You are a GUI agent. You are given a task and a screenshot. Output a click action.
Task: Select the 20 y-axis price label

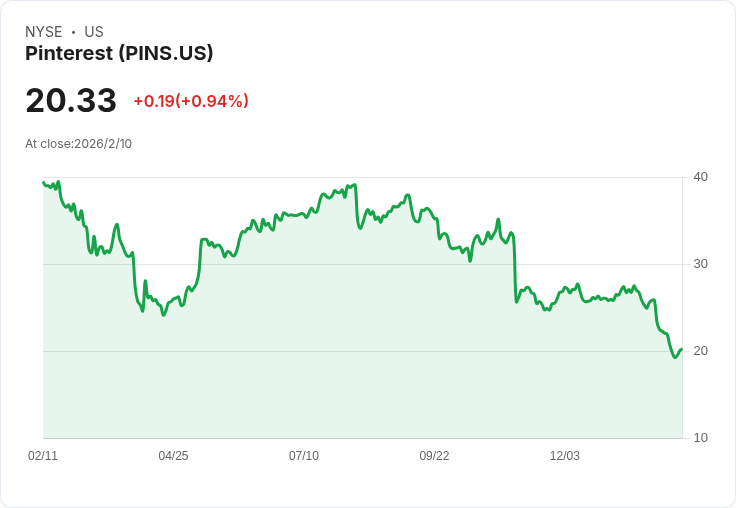click(x=701, y=351)
